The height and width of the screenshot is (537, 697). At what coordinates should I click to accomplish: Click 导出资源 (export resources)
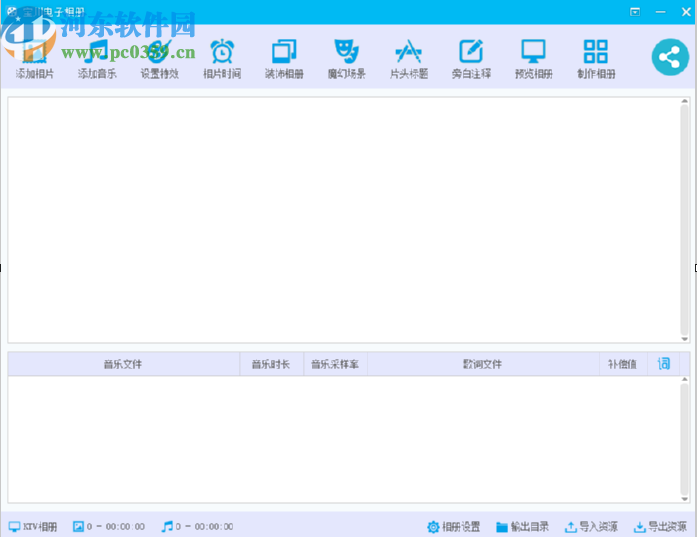[x=661, y=527]
